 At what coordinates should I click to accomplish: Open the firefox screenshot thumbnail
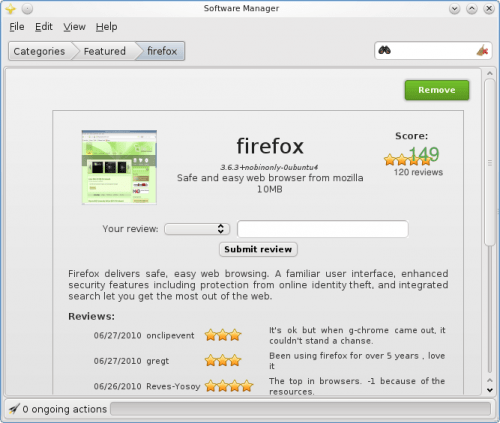pos(119,167)
